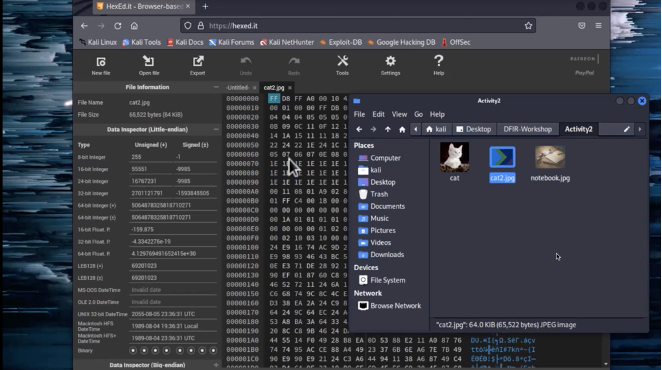Open the Firefox hamburger menu

598,26
